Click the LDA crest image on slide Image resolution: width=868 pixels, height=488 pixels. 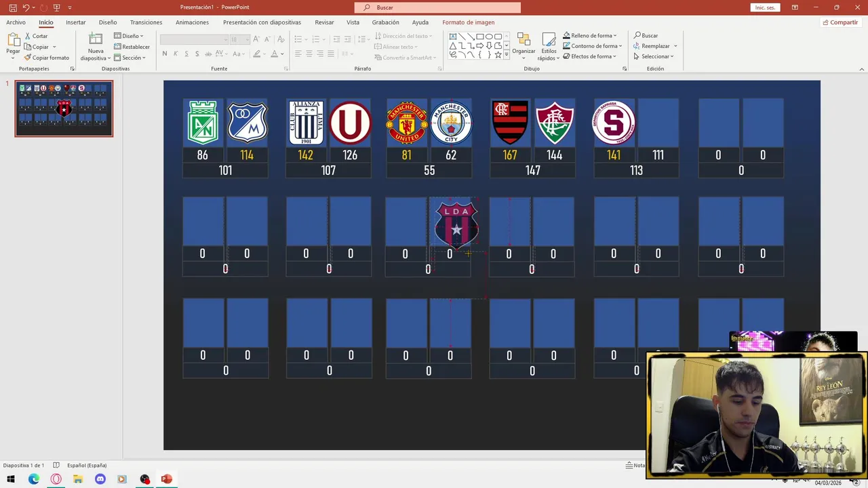(456, 224)
